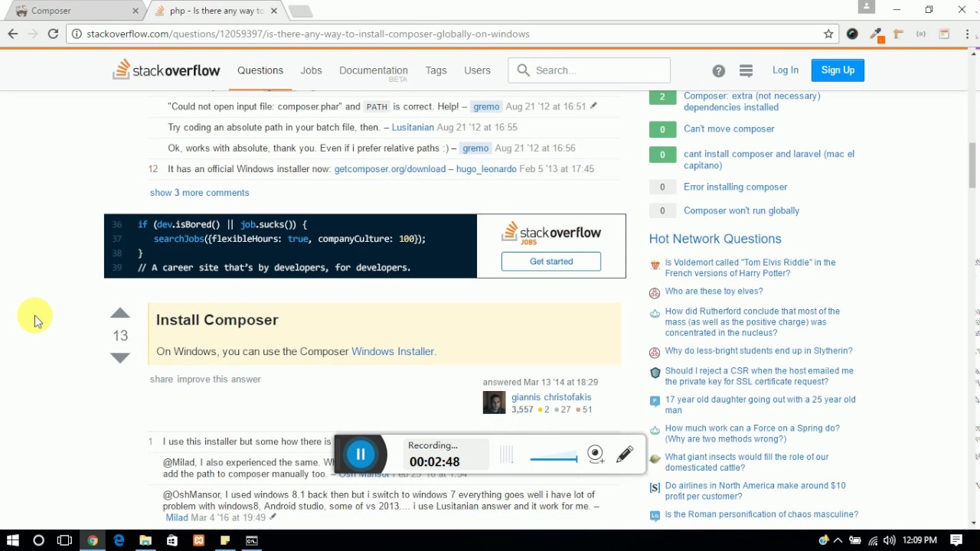Click the Log In link
The height and width of the screenshot is (551, 980).
(785, 70)
